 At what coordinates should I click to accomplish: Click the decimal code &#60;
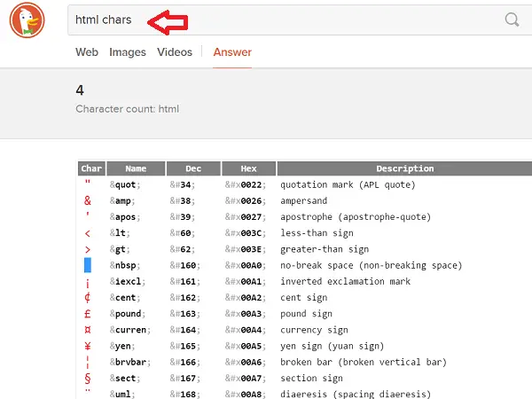(x=183, y=233)
